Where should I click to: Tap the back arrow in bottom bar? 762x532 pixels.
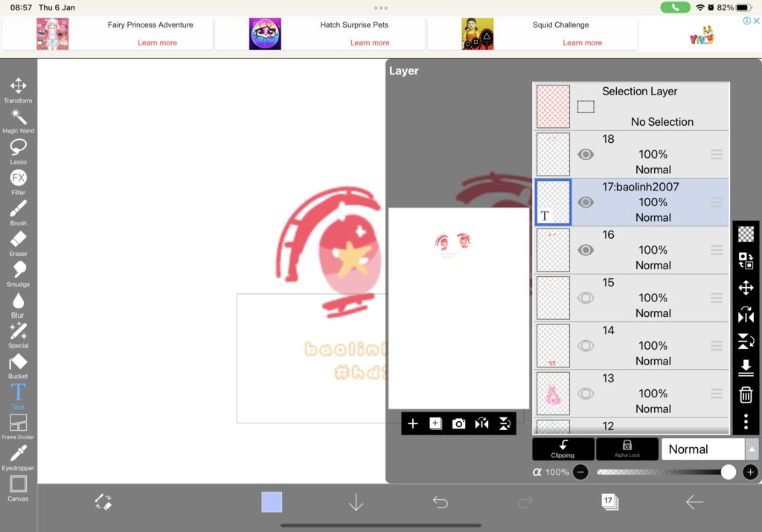[x=694, y=502]
